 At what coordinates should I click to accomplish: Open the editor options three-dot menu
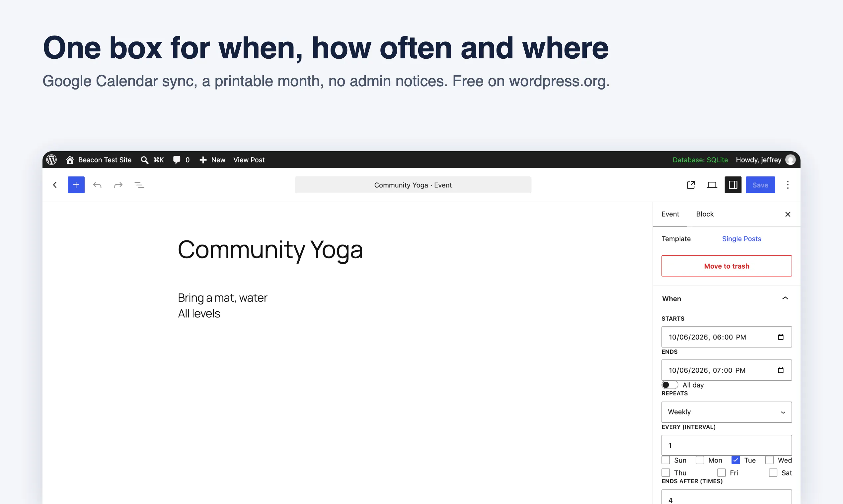[788, 185]
